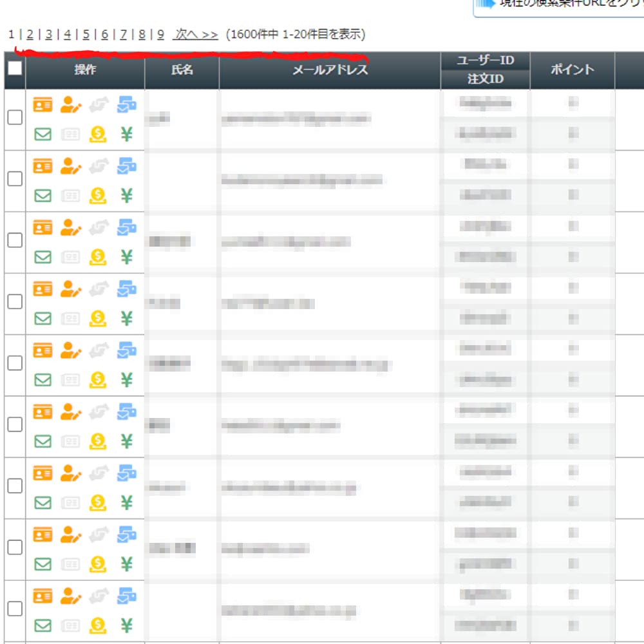
Task: Click the user edit icon in sixth row
Action: (71, 412)
